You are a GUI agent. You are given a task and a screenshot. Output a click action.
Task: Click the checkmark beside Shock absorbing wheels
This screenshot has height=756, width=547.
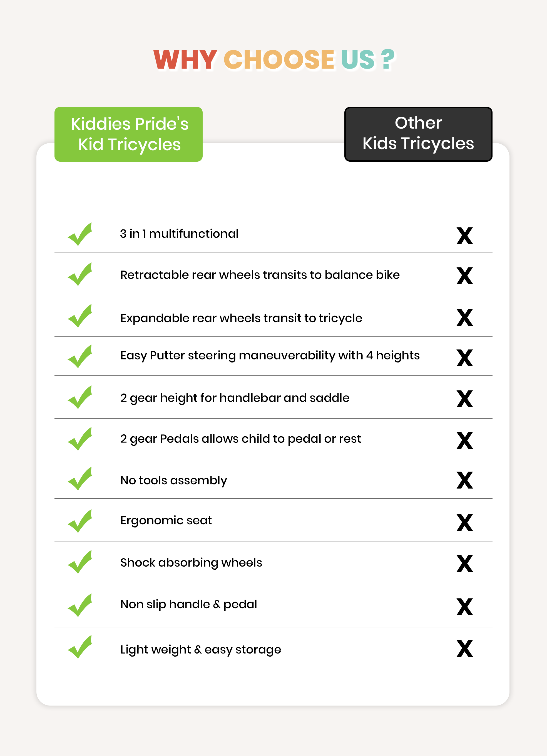pyautogui.click(x=80, y=562)
